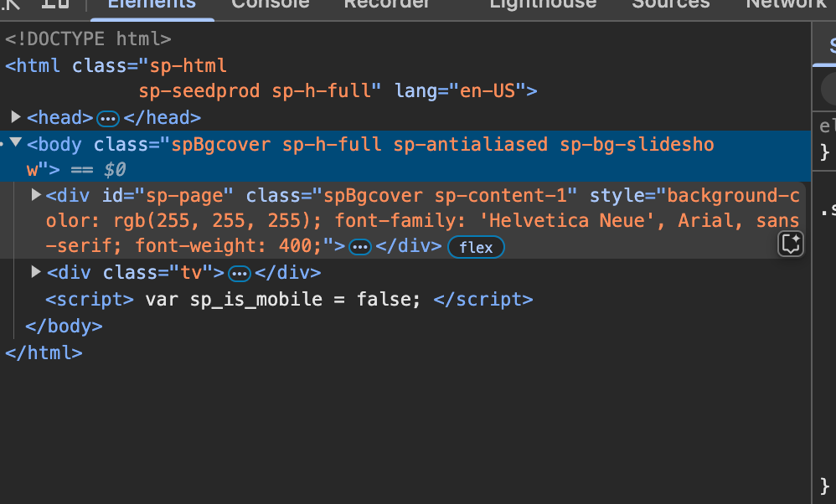
Task: Expand the sp-page div node
Action: (x=36, y=195)
